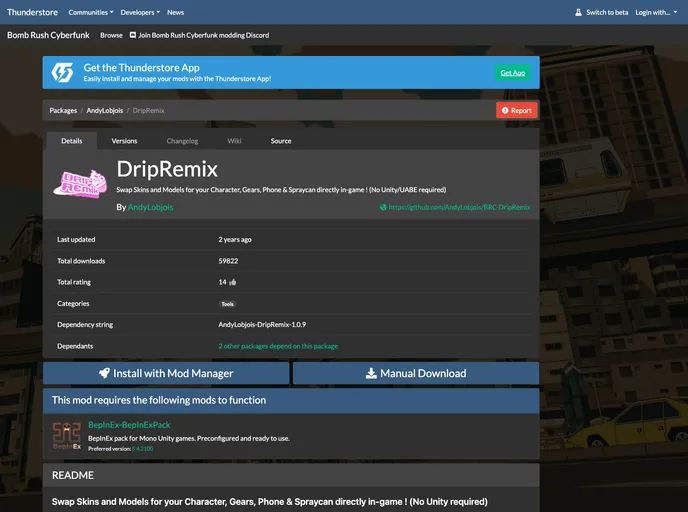Click the Last updated value 2 years ago
Image resolution: width=688 pixels, height=512 pixels.
235,240
